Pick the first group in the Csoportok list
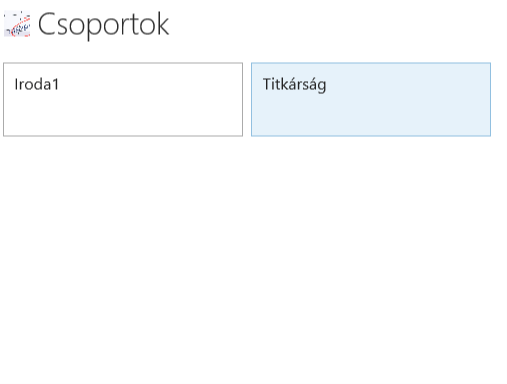Screen dimensions: 507x384 click(x=123, y=99)
